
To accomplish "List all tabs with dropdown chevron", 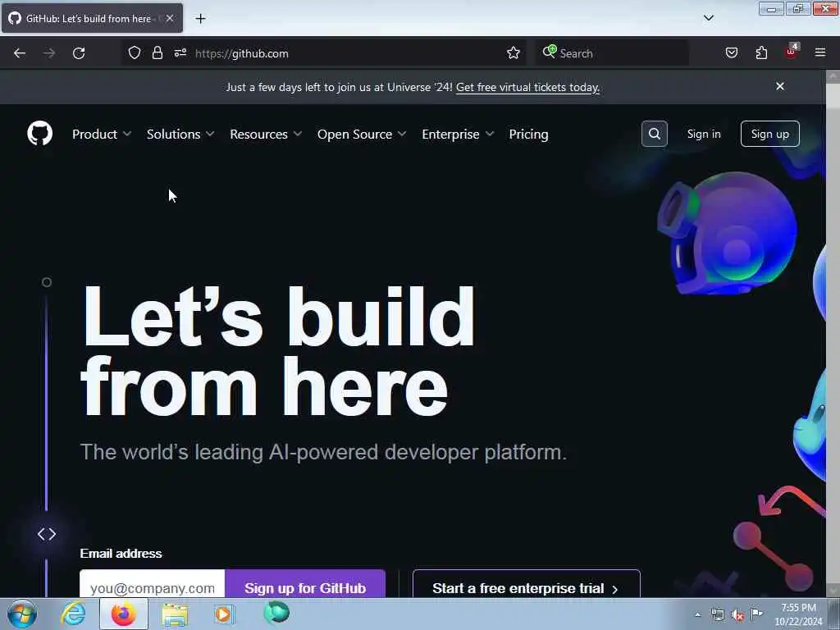I will coord(708,18).
